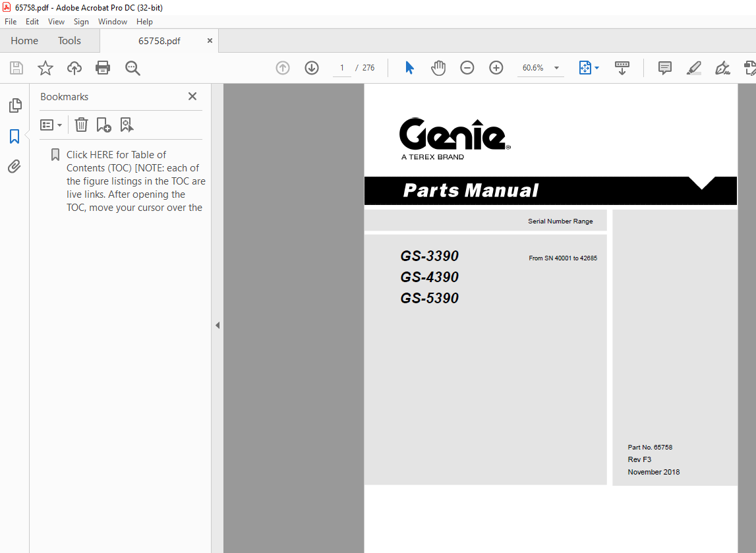Print the document using printer icon
This screenshot has width=756, height=553.
pyautogui.click(x=103, y=68)
